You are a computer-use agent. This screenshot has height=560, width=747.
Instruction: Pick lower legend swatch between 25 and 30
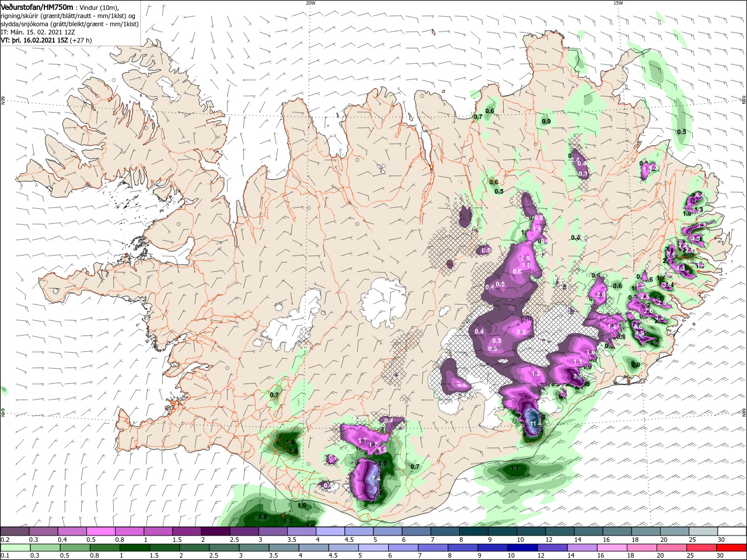(700, 548)
